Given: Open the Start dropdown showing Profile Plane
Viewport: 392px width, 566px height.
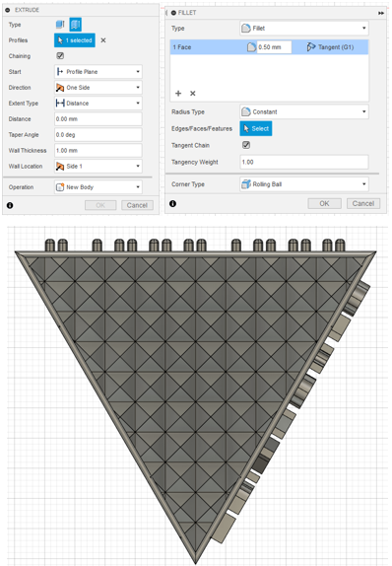Looking at the screenshot, I should coord(98,71).
